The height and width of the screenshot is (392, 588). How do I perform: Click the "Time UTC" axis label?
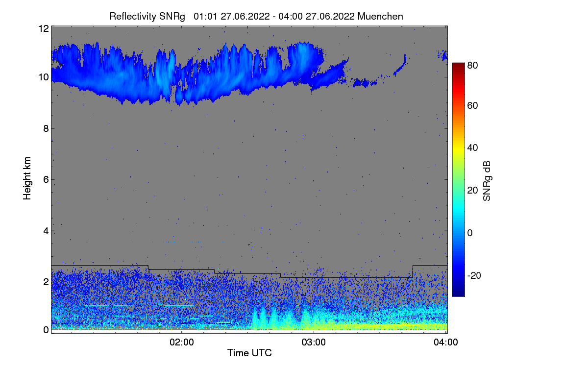coord(249,353)
